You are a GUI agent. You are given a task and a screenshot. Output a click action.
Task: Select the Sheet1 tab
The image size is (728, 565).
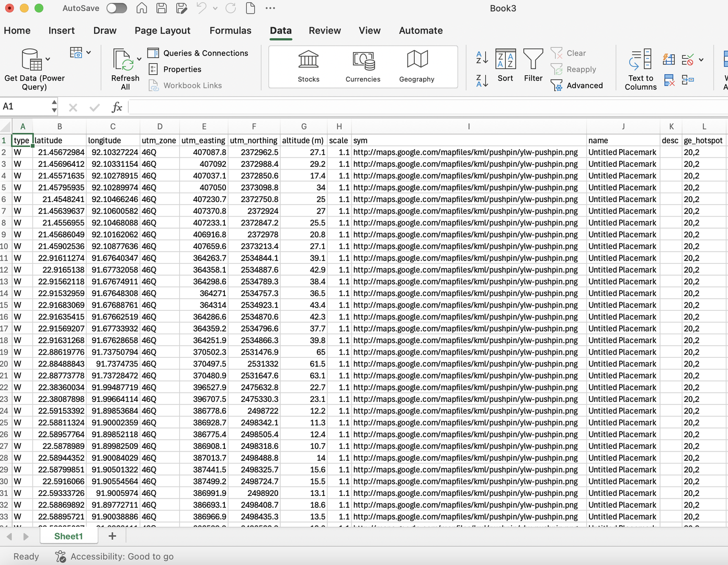coord(69,536)
